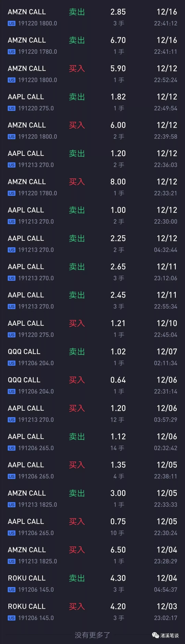Image resolution: width=185 pixels, height=644 pixels.
Task: Click WeChat watermark icon at bottom right
Action: [155, 635]
